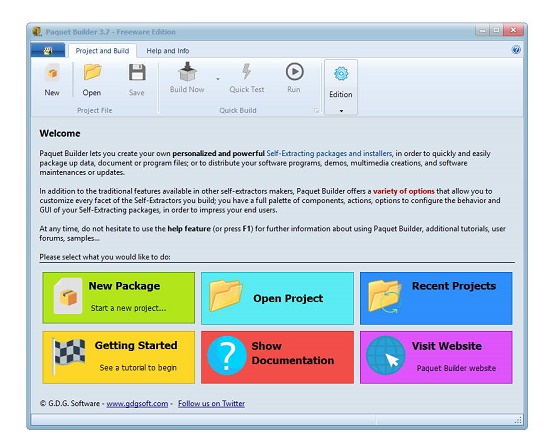Click the Getting Started tile title
Image resolution: width=550 pixels, height=445 pixels.
tap(136, 345)
